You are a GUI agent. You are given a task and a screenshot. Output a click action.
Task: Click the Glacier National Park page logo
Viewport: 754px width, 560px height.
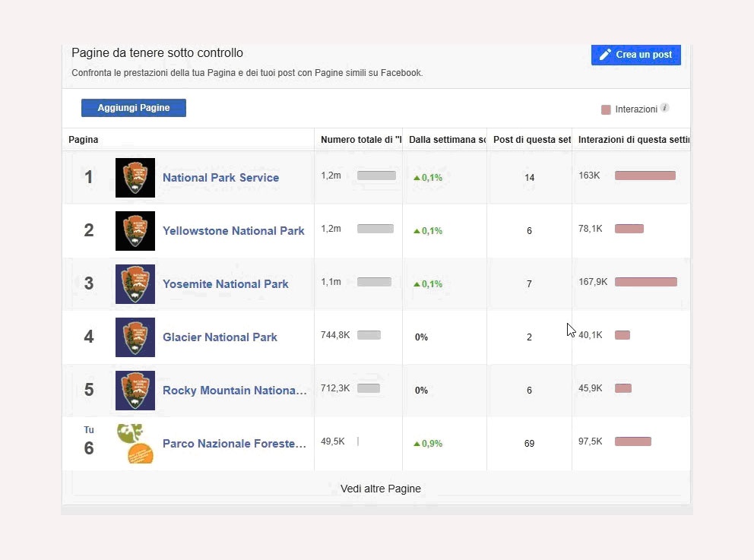pyautogui.click(x=135, y=337)
